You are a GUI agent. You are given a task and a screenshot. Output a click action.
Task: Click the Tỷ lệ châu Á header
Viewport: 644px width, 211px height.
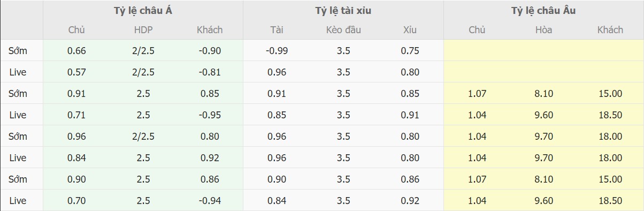(143, 11)
